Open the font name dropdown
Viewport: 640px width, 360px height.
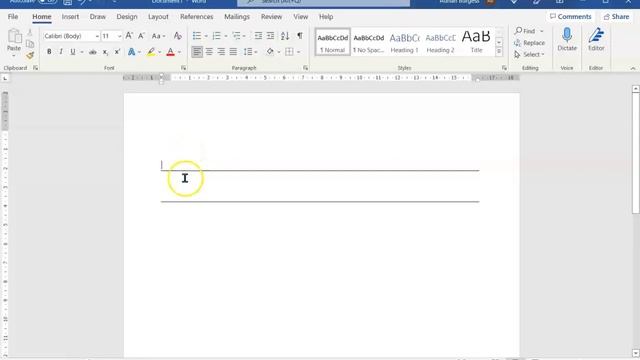97,36
